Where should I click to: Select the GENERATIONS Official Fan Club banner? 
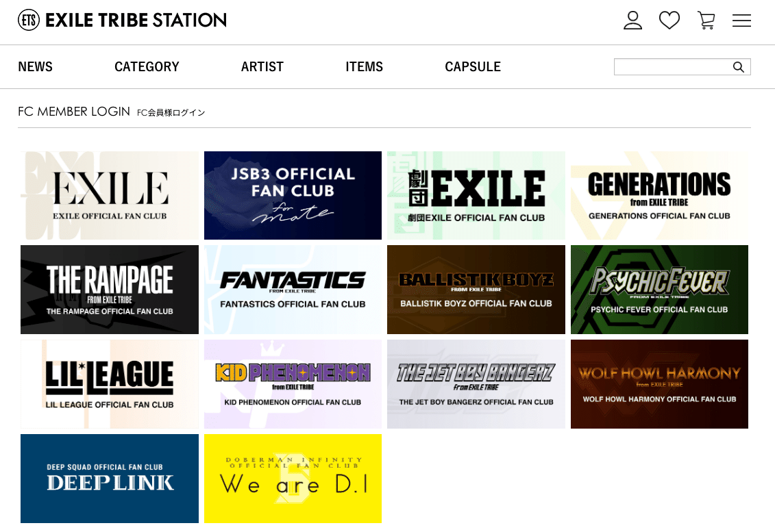pos(659,196)
